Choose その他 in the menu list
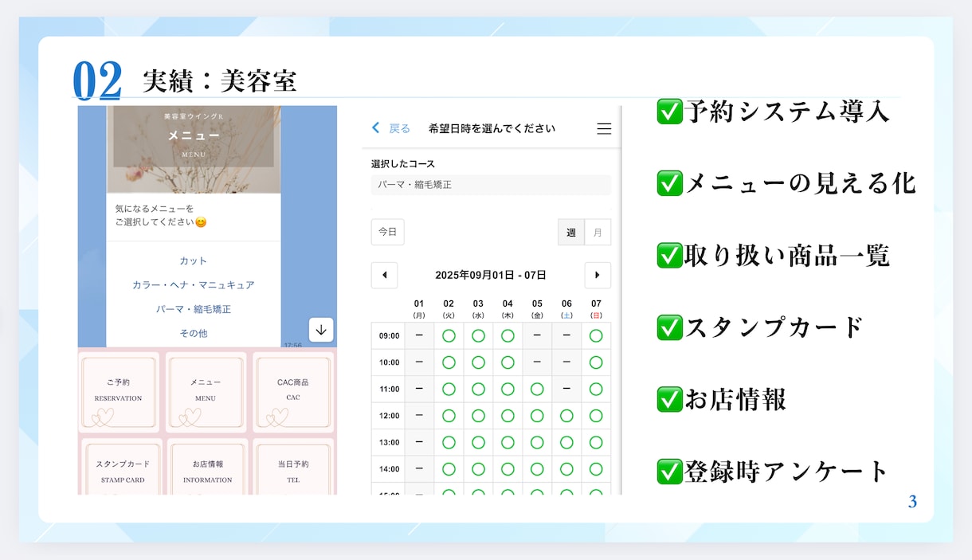 pyautogui.click(x=194, y=333)
